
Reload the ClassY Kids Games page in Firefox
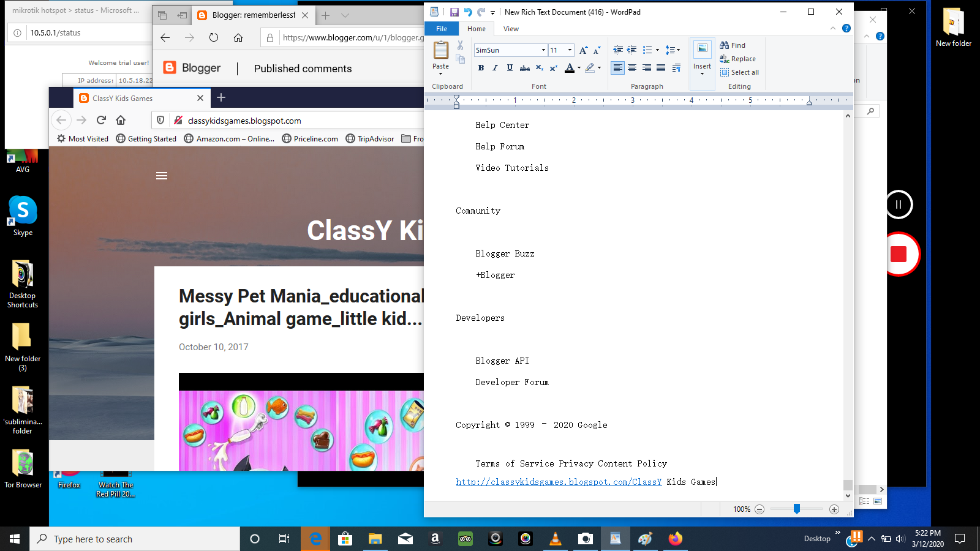102,120
